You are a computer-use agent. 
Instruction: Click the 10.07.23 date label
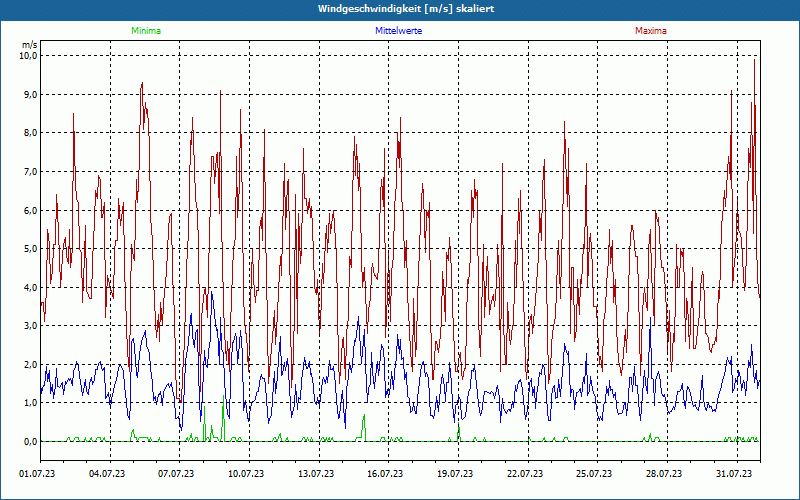(246, 474)
